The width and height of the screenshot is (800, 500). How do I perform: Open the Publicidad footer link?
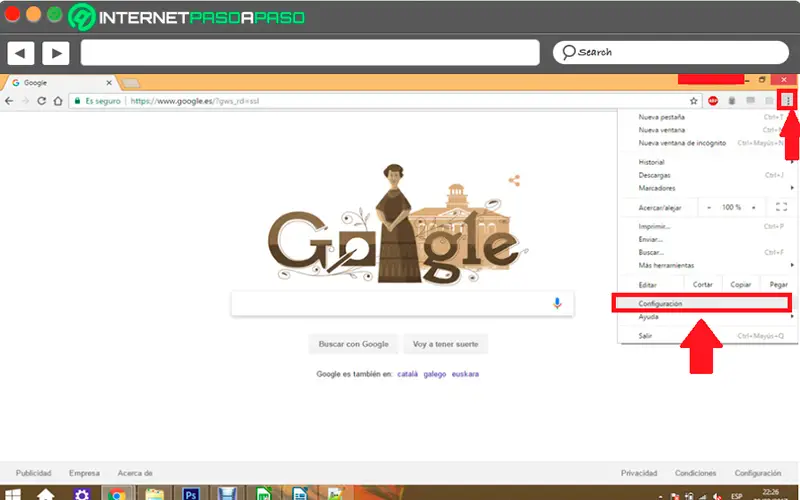coord(34,473)
